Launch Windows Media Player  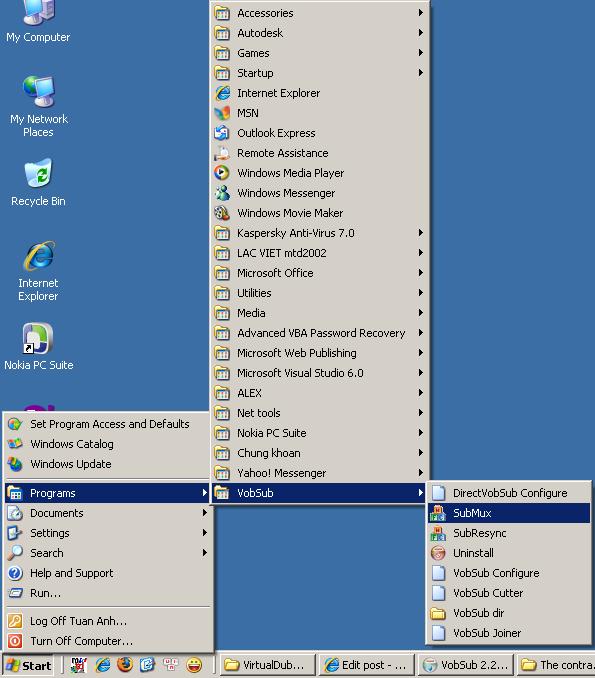click(x=320, y=173)
